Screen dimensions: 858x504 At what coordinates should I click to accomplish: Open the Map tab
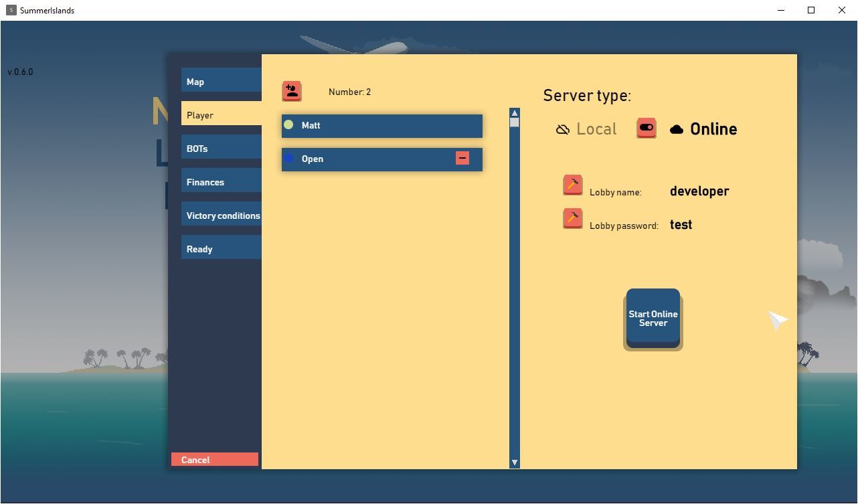pyautogui.click(x=221, y=82)
